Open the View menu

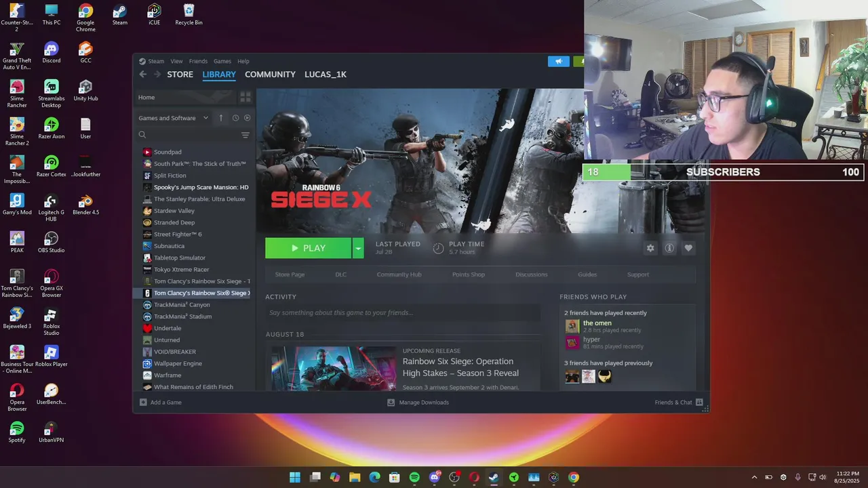pos(176,61)
